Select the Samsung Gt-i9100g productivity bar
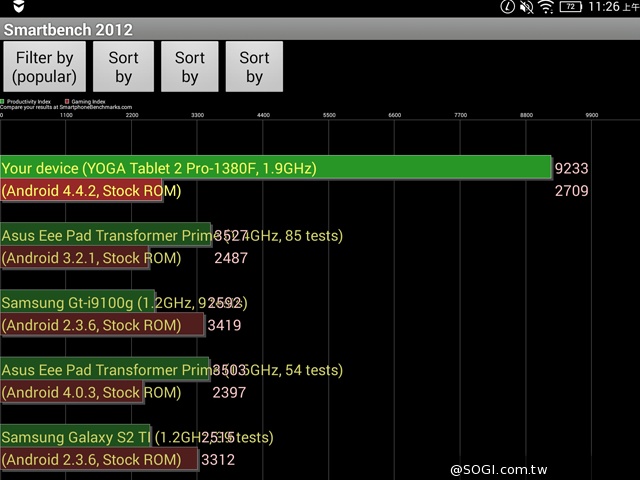The image size is (640, 480). tap(78, 302)
